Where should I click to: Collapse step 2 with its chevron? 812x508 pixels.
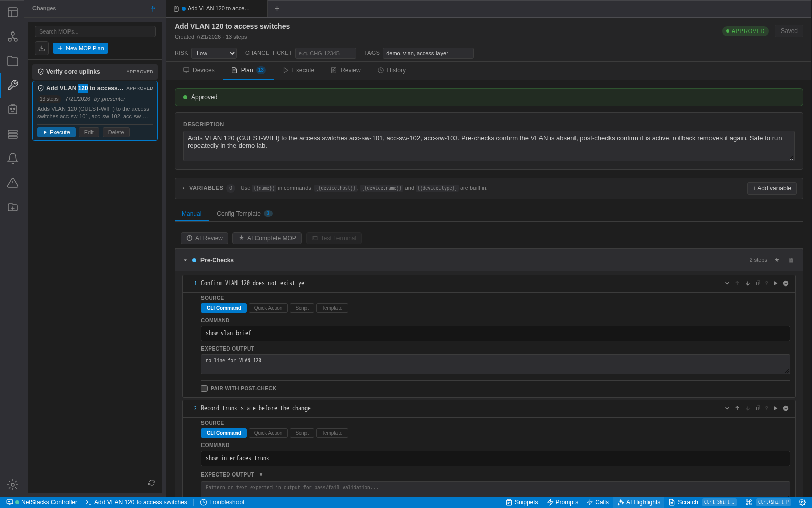point(727,408)
